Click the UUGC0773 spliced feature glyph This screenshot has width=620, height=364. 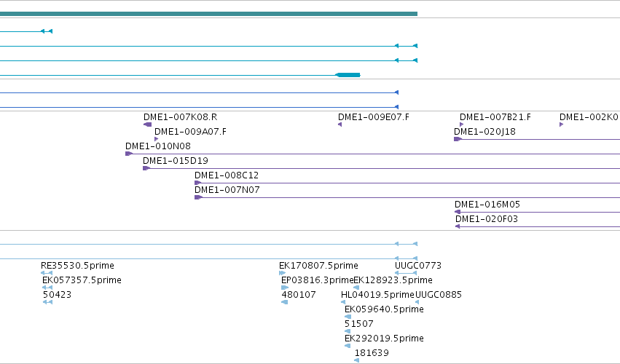[x=406, y=273]
